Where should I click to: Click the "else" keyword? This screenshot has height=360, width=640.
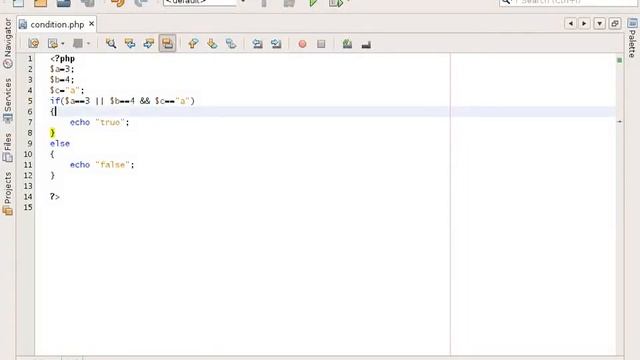(60, 143)
